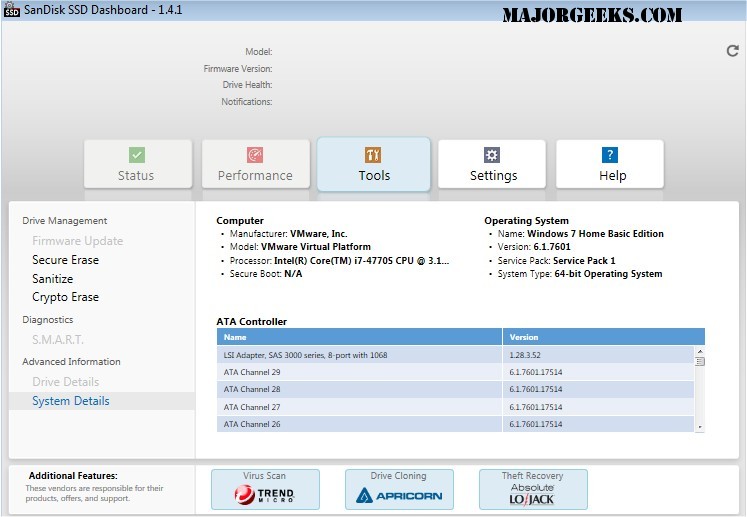Open the Performance tab

click(256, 164)
